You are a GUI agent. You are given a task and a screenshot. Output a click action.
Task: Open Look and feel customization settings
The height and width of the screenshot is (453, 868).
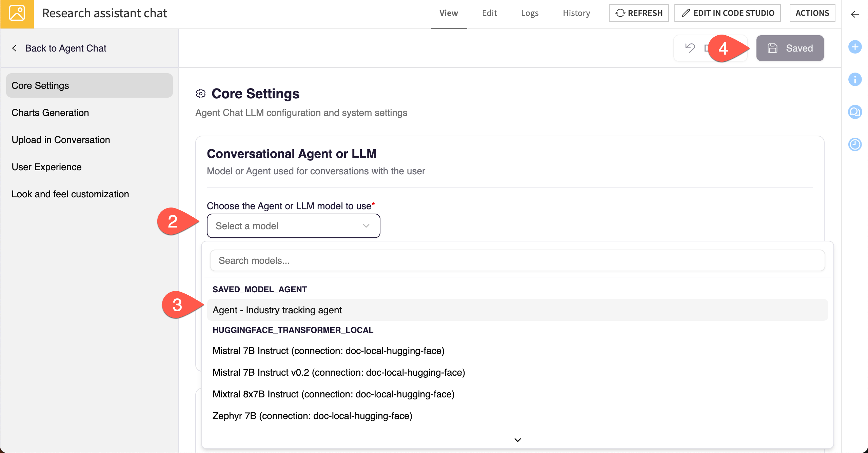90,194
